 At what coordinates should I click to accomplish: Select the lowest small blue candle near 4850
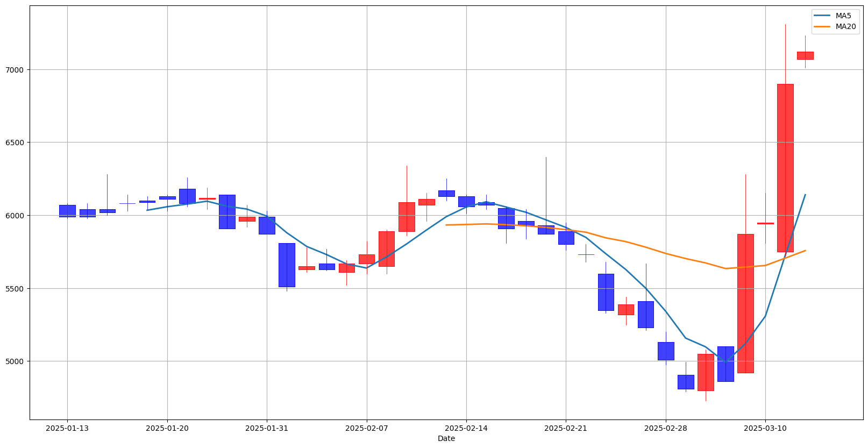tap(686, 382)
